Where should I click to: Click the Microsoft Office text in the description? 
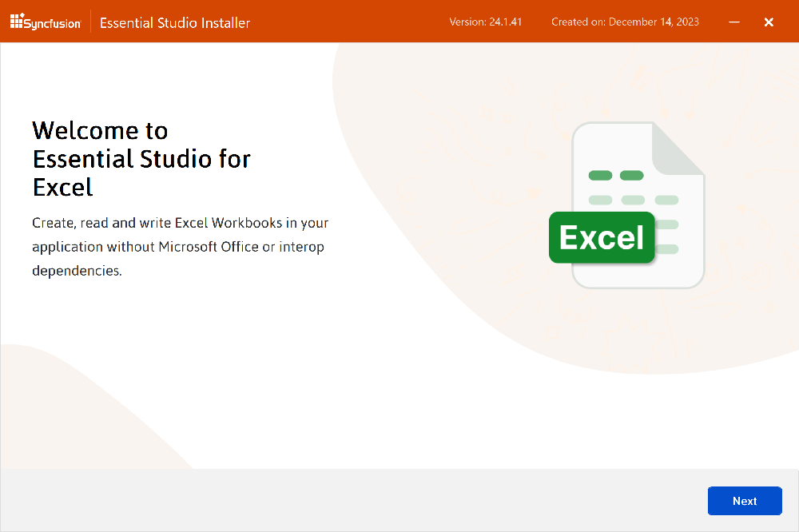click(209, 247)
